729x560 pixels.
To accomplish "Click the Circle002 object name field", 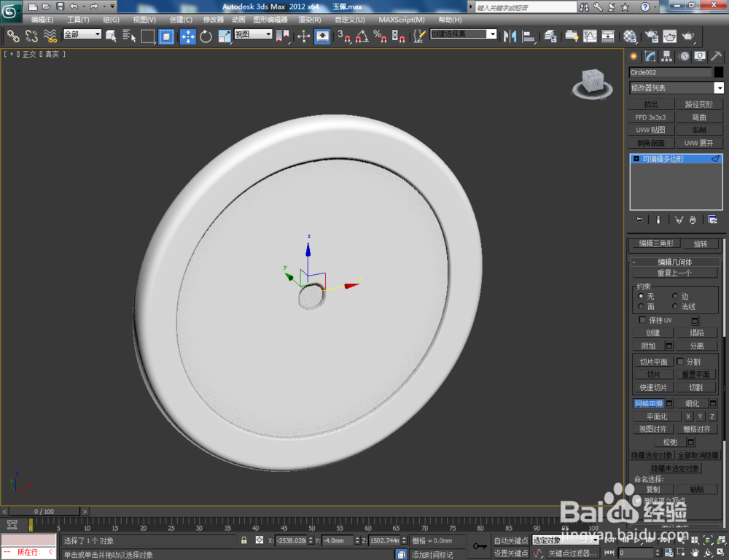I will 671,72.
